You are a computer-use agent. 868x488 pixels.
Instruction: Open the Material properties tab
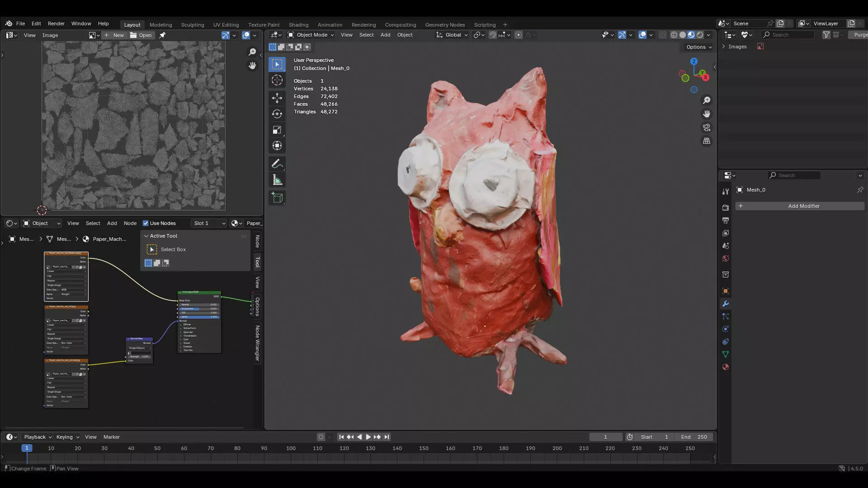tap(726, 367)
